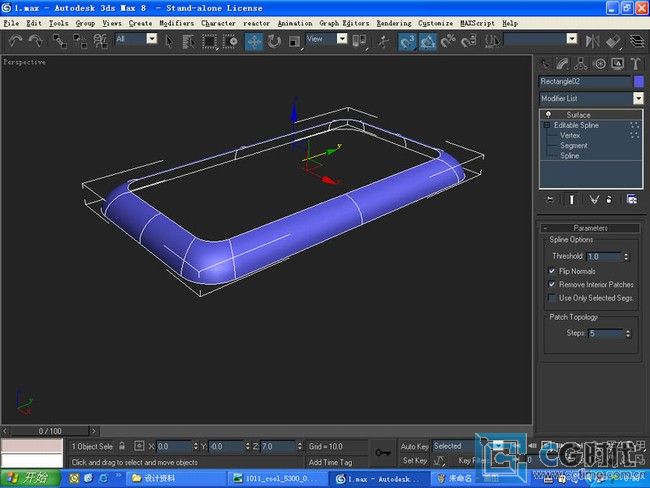Viewport: 650px width, 488px height.
Task: Enable Use Only Selected Segs checkbox
Action: click(x=552, y=298)
